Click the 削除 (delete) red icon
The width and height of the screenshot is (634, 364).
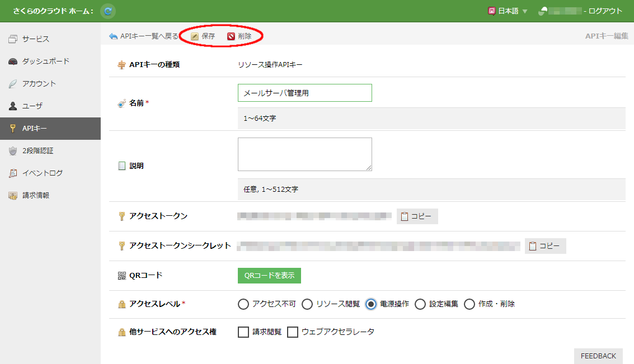(x=231, y=36)
